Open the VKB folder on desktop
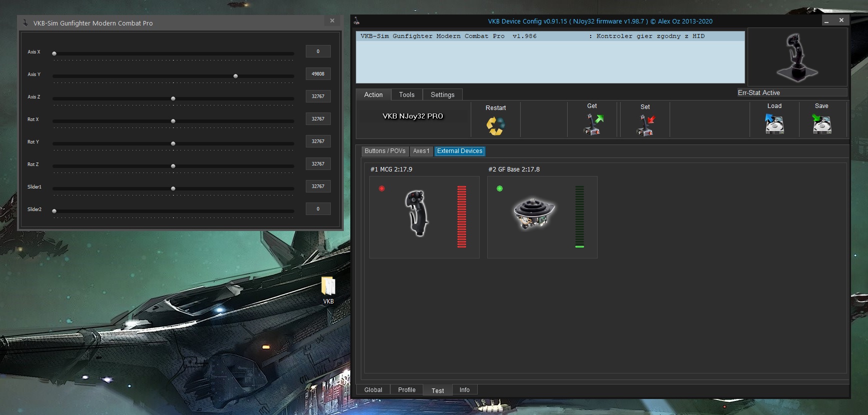The image size is (868, 415). tap(328, 290)
